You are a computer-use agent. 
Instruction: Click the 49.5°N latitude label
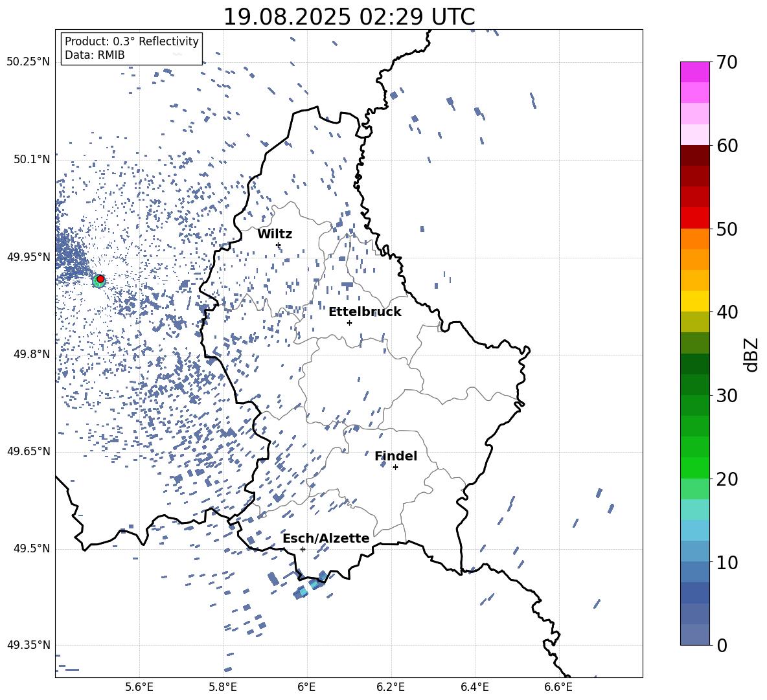pos(32,548)
